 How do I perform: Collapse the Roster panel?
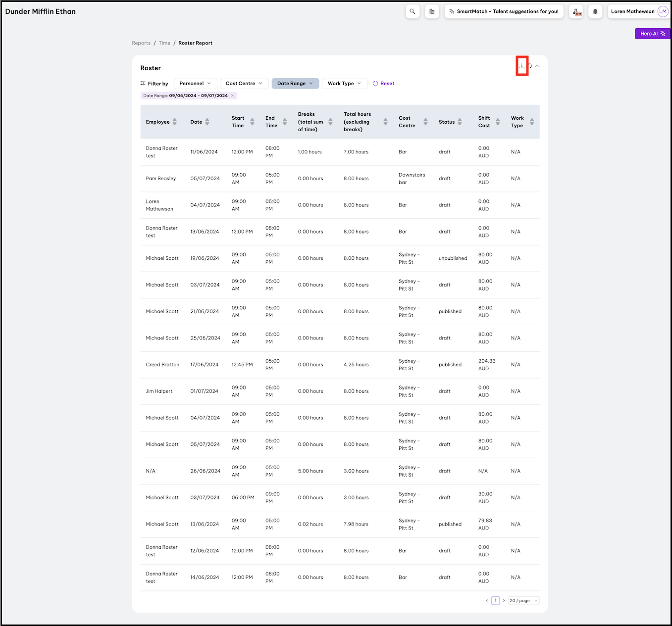[537, 66]
